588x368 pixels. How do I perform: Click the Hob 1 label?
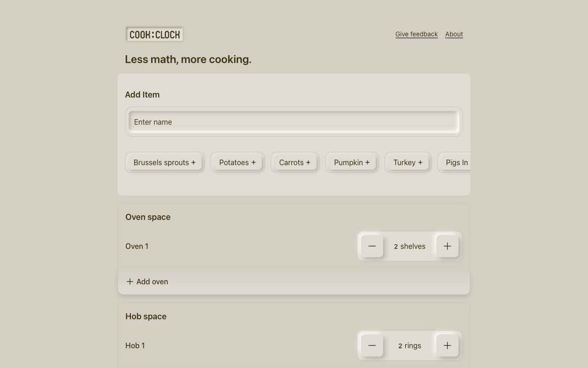pos(135,345)
